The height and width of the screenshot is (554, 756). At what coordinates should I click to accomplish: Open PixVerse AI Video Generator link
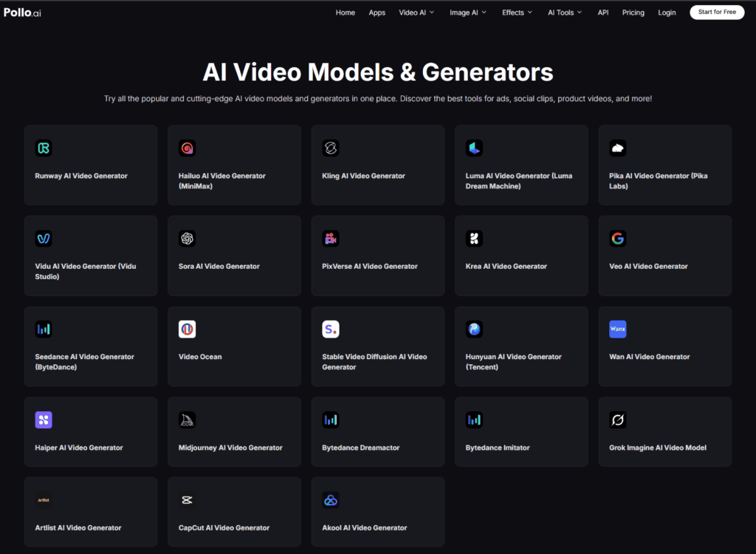pyautogui.click(x=370, y=266)
